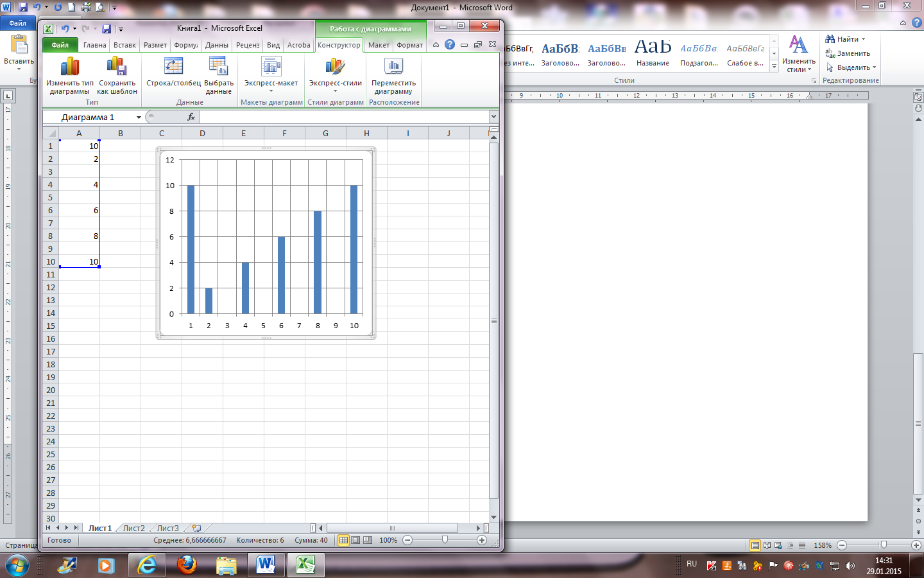Click Move Chart (Переместить диаграмму) icon

coord(393,67)
